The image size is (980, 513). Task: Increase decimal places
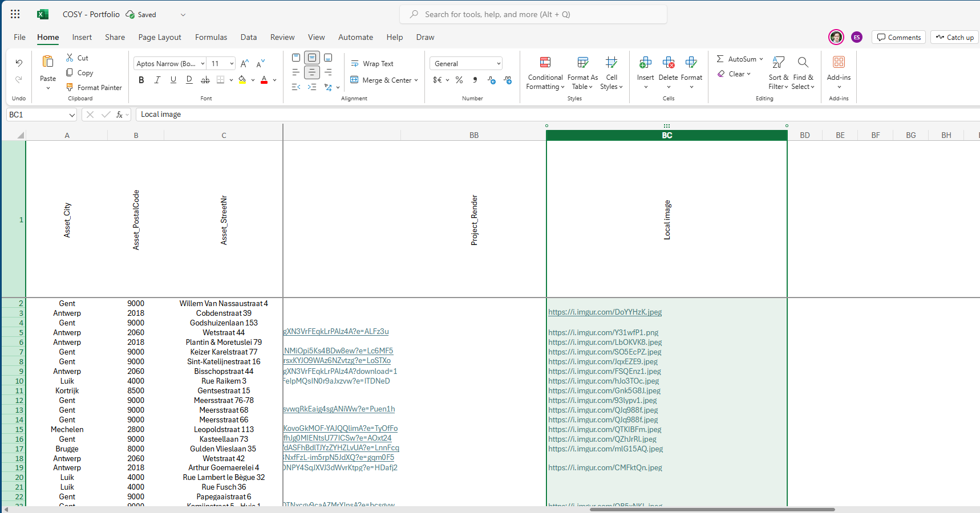pos(492,80)
